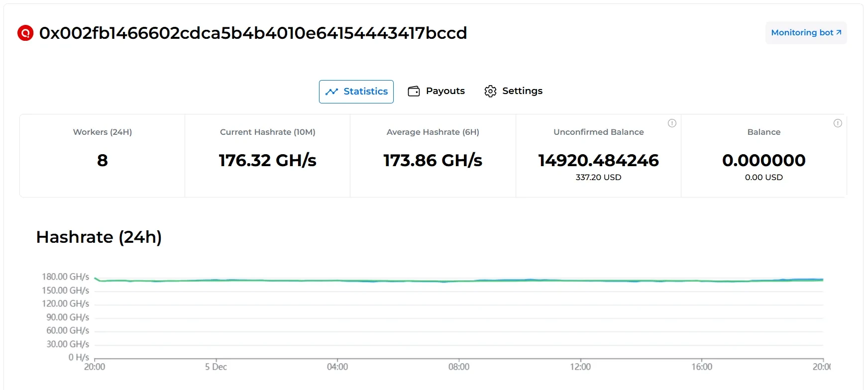
Task: Click the arrow icon in Monitoring bot
Action: tap(839, 32)
